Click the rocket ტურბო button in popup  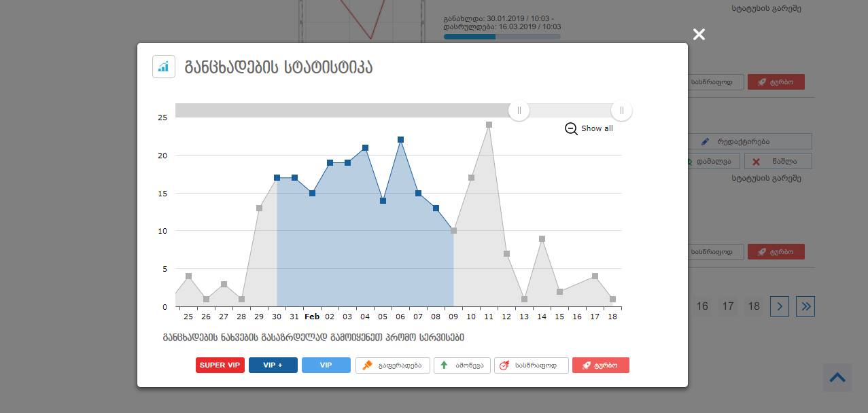tap(600, 365)
